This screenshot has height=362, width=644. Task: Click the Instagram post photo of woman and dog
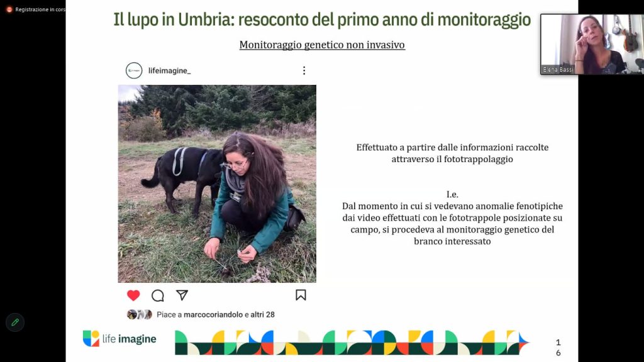click(x=217, y=184)
